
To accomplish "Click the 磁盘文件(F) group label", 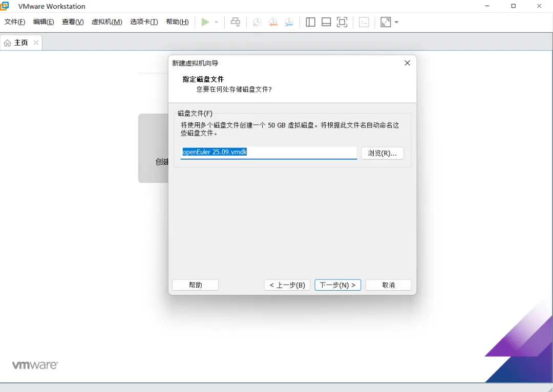I will (195, 113).
